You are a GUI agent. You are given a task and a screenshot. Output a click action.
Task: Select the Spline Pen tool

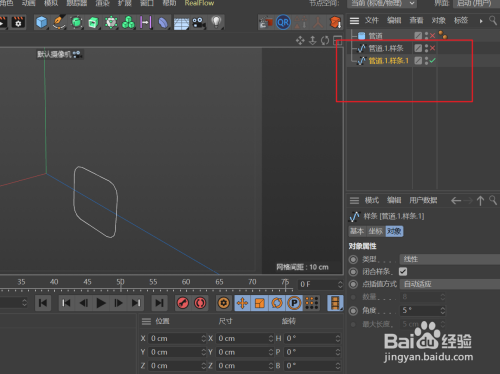59,23
